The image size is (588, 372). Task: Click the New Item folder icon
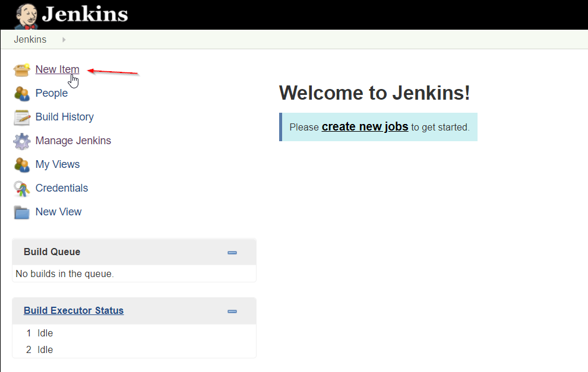21,69
